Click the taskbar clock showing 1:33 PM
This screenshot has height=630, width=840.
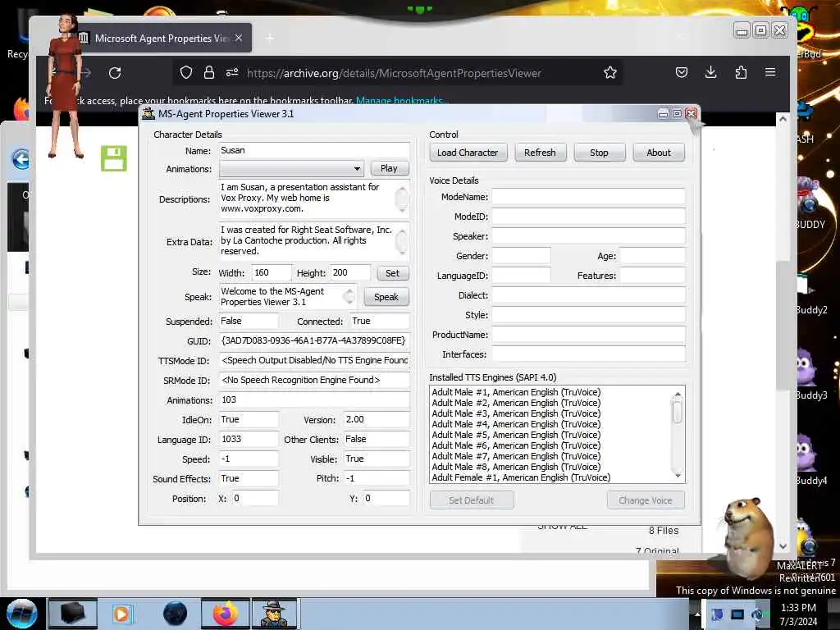798,614
